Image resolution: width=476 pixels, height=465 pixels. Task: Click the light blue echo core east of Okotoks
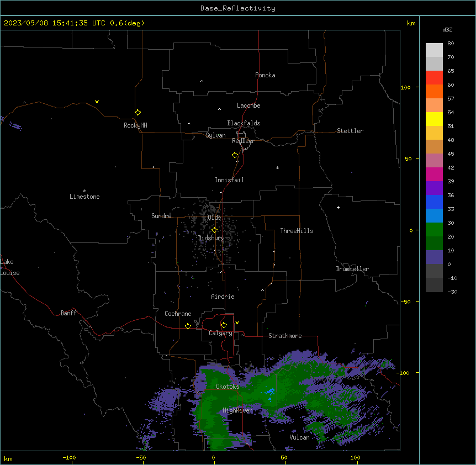(269, 392)
